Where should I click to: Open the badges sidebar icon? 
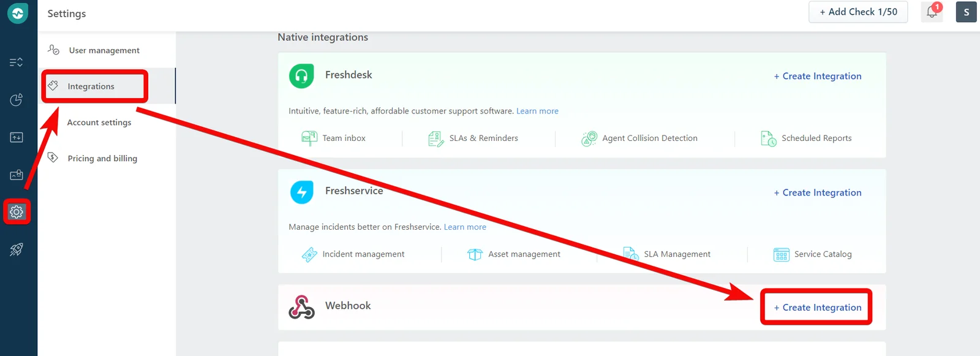(x=17, y=175)
